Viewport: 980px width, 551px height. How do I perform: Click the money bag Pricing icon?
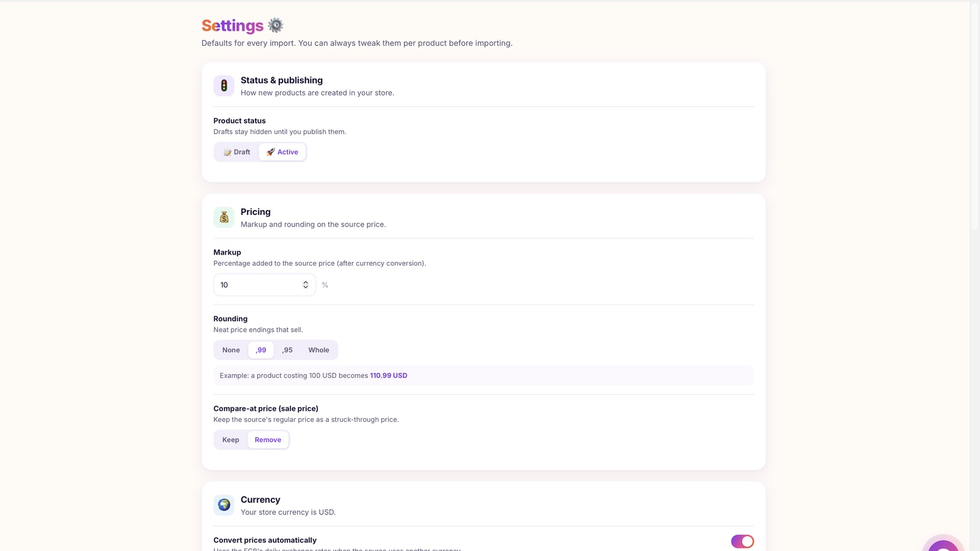pos(224,217)
